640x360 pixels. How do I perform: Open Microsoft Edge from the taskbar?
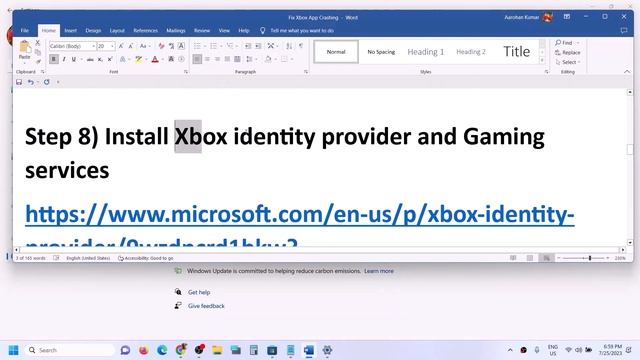[162, 350]
